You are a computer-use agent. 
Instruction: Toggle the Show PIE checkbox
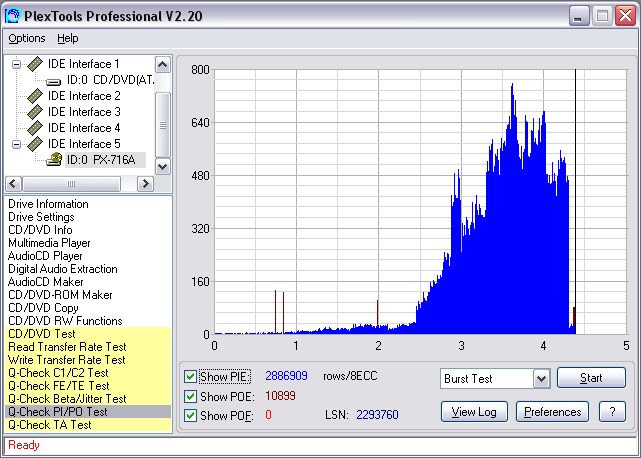point(191,376)
